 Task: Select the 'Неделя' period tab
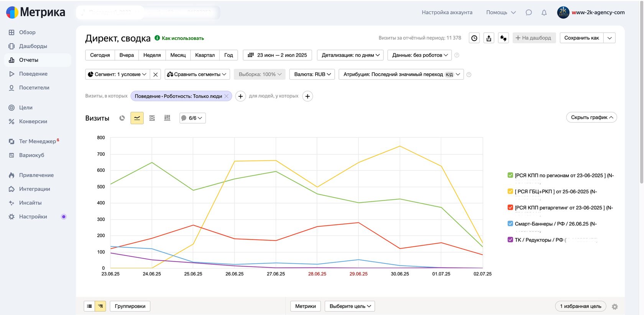152,55
